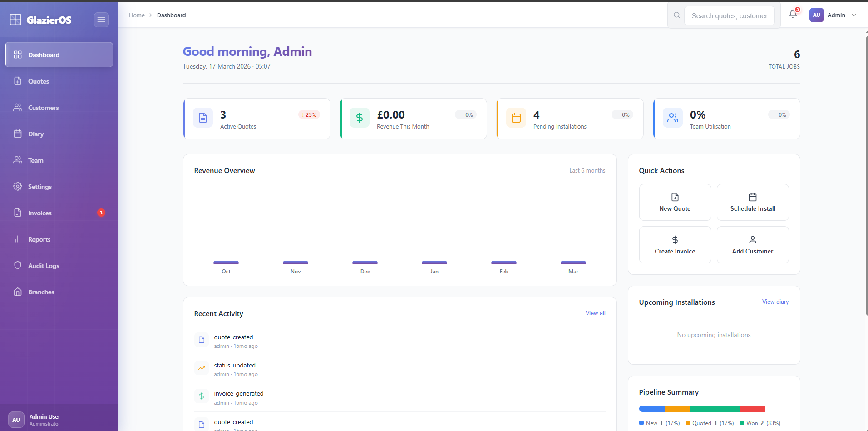
Task: Click the blue New segment of pipeline bar
Action: point(651,408)
